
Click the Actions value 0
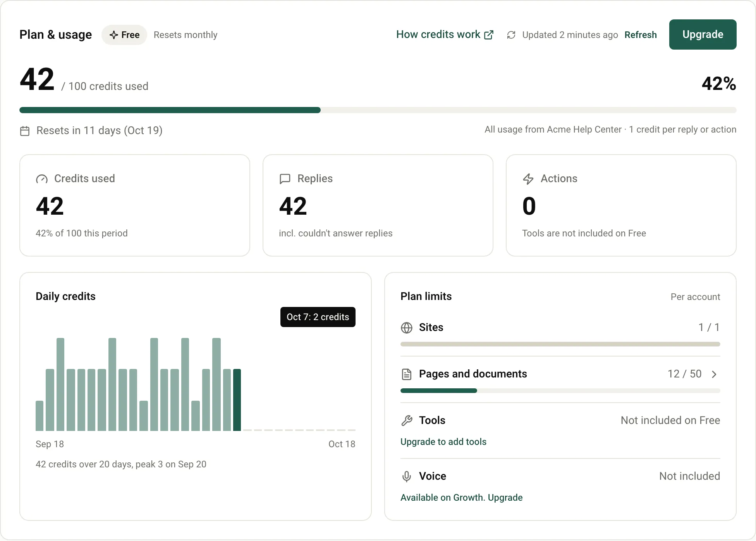tap(529, 206)
